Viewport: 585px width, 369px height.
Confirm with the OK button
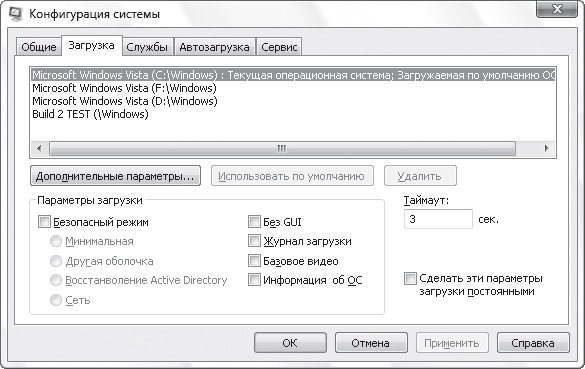(290, 343)
